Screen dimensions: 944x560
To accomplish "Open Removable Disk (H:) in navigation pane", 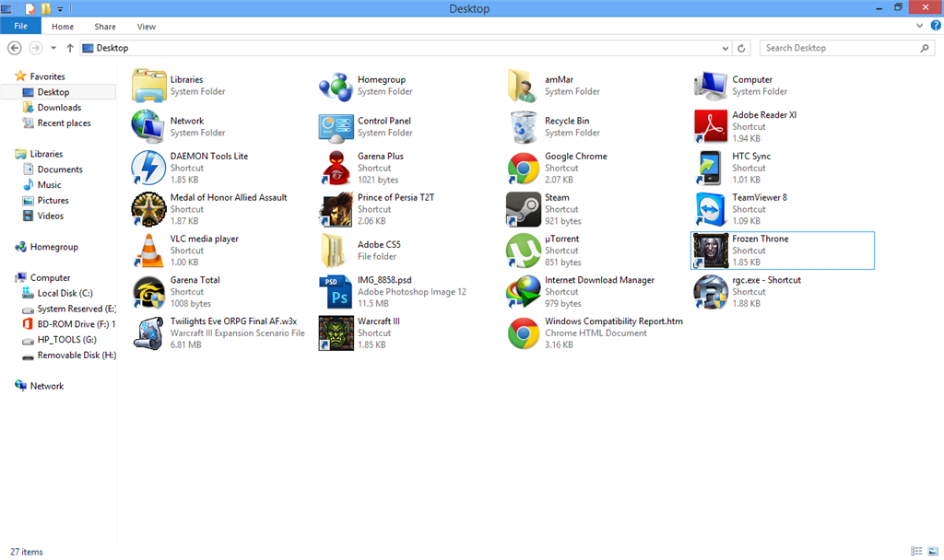I will [x=77, y=356].
